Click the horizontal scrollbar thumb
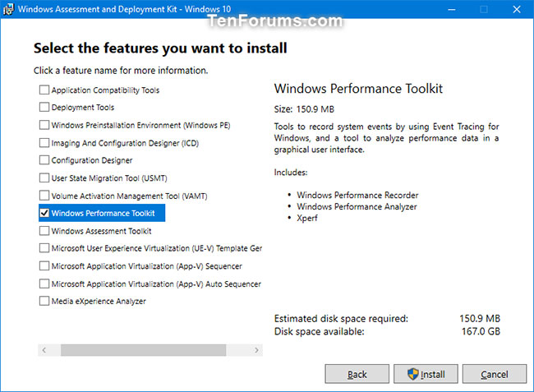Viewport: 534px width, 392px height. click(x=144, y=350)
